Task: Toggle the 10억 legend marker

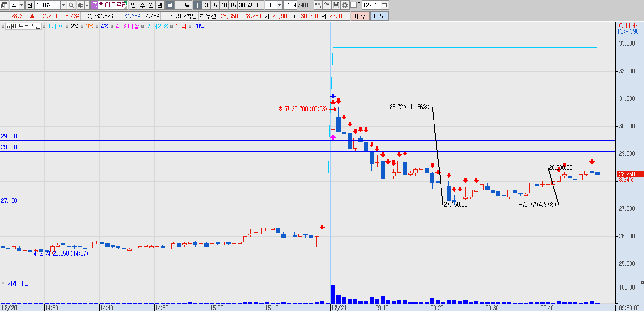Action: click(172, 27)
